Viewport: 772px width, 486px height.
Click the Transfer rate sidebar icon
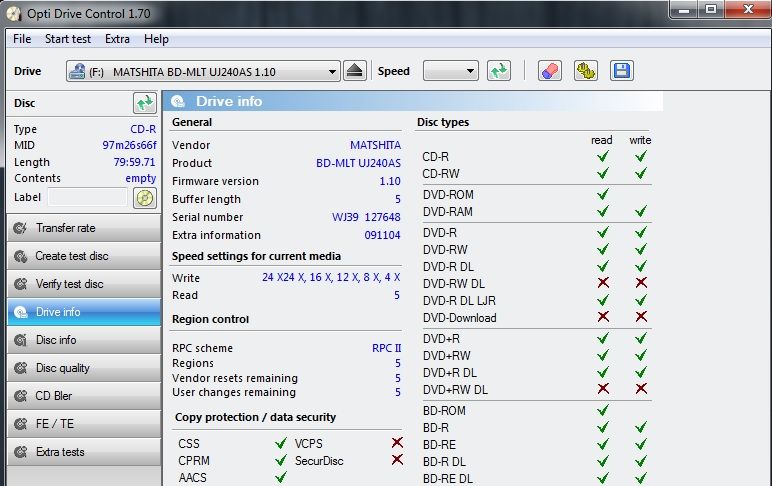pyautogui.click(x=20, y=228)
